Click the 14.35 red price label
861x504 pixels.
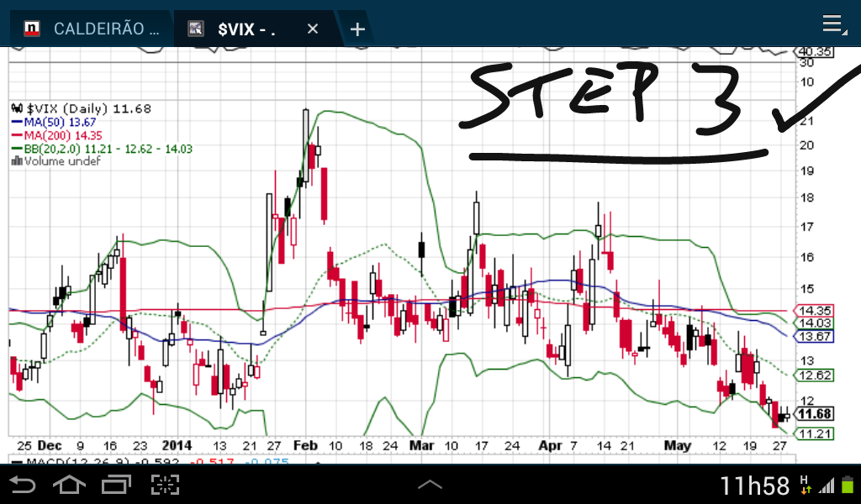pyautogui.click(x=814, y=311)
